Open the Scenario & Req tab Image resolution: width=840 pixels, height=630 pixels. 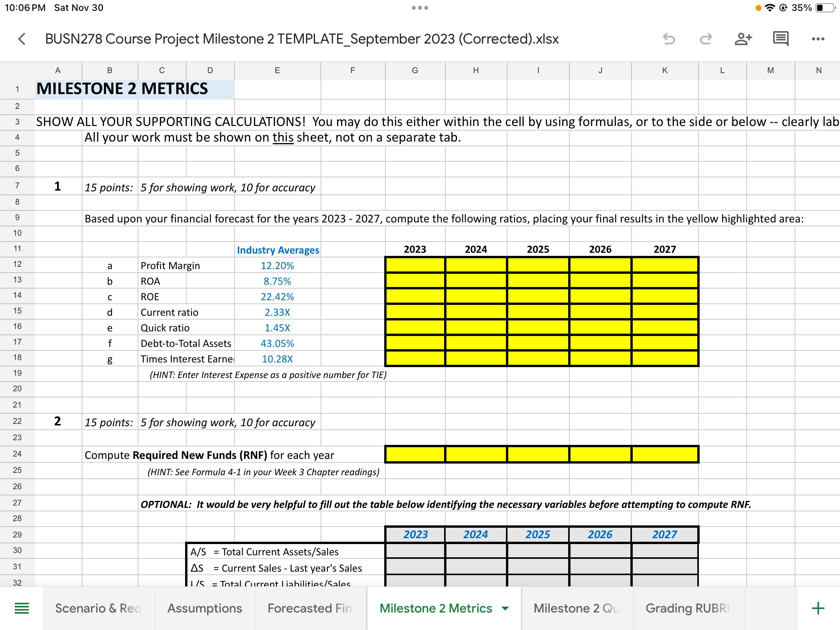[98, 608]
